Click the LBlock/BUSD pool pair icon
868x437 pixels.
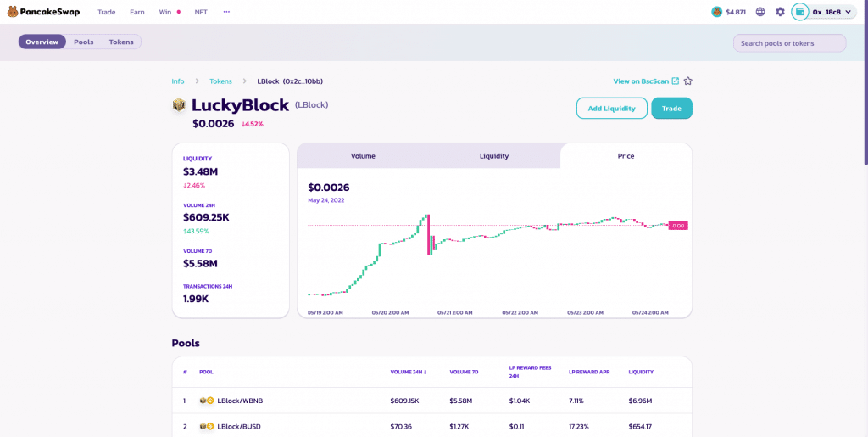(x=207, y=427)
